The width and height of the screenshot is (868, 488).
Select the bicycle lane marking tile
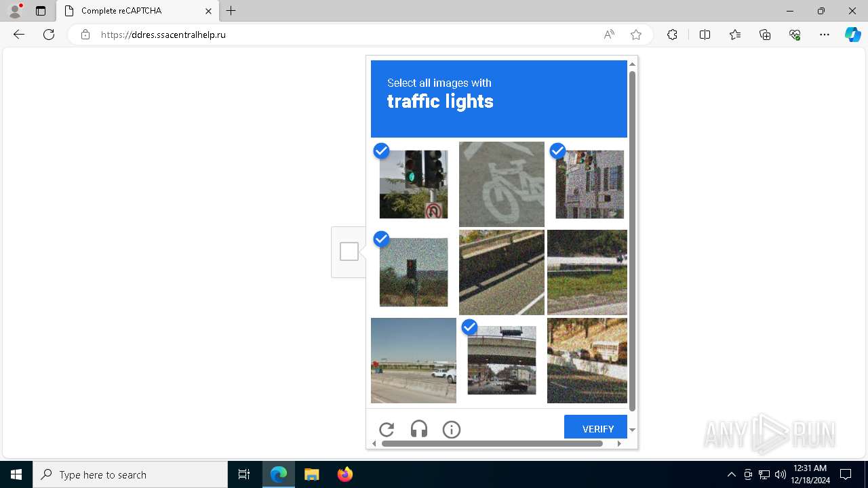click(x=502, y=184)
